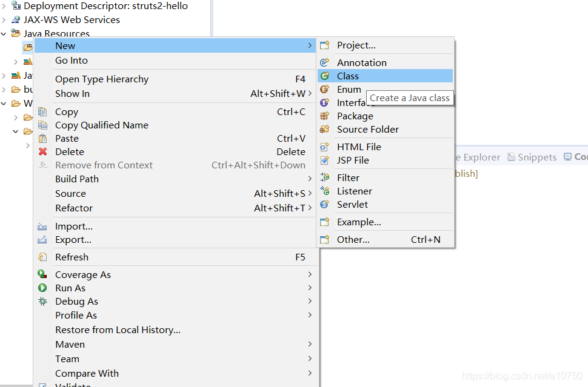Image resolution: width=588 pixels, height=387 pixels.
Task: Click the Example icon in the submenu
Action: point(324,222)
